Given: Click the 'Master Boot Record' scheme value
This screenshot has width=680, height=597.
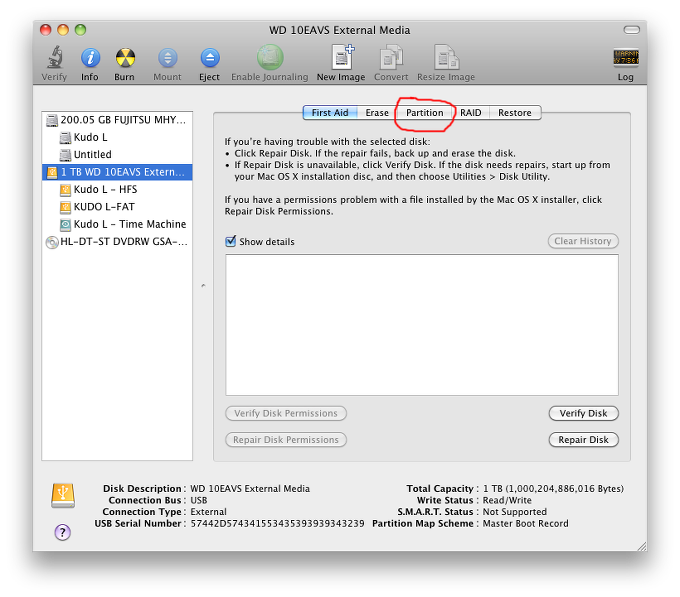Looking at the screenshot, I should (526, 524).
